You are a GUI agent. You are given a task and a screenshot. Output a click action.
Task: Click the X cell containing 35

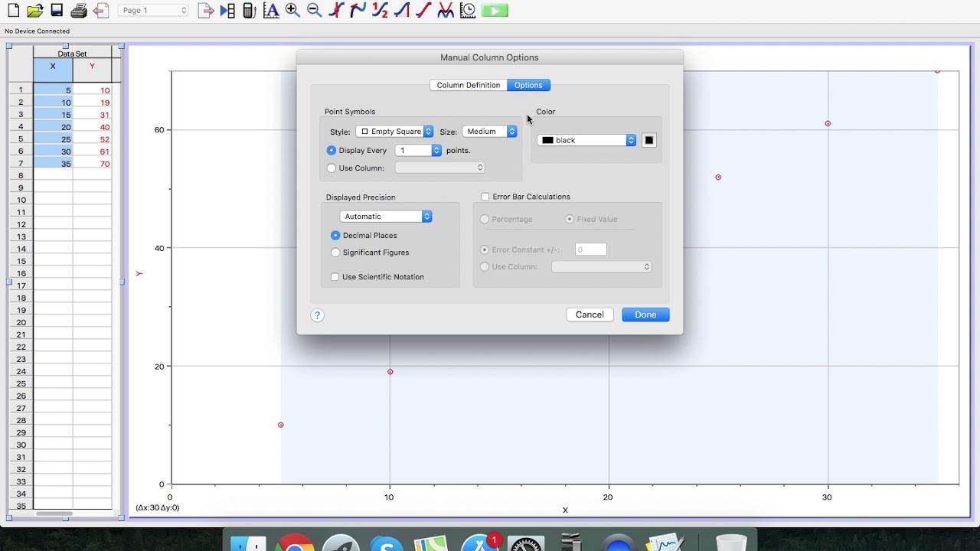click(x=53, y=164)
